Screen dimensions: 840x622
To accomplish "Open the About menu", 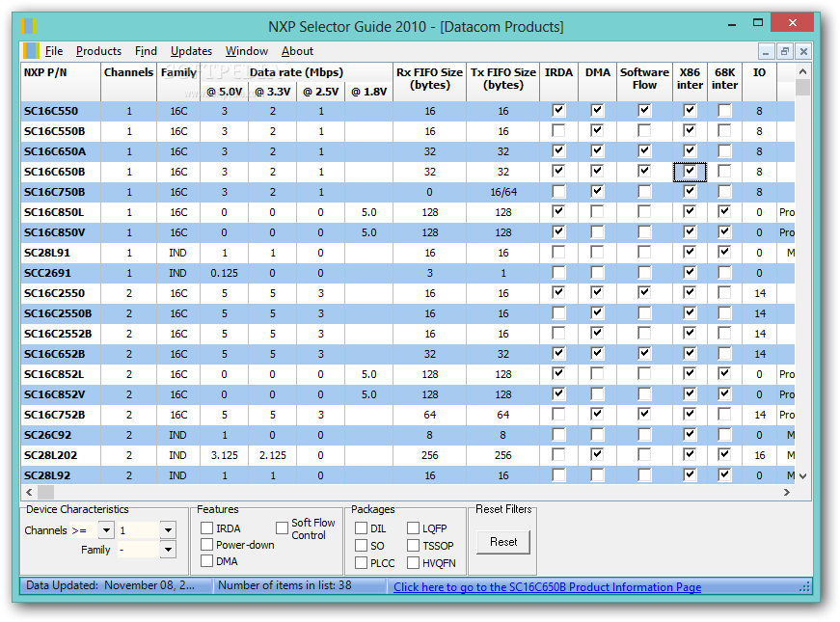I will [297, 51].
